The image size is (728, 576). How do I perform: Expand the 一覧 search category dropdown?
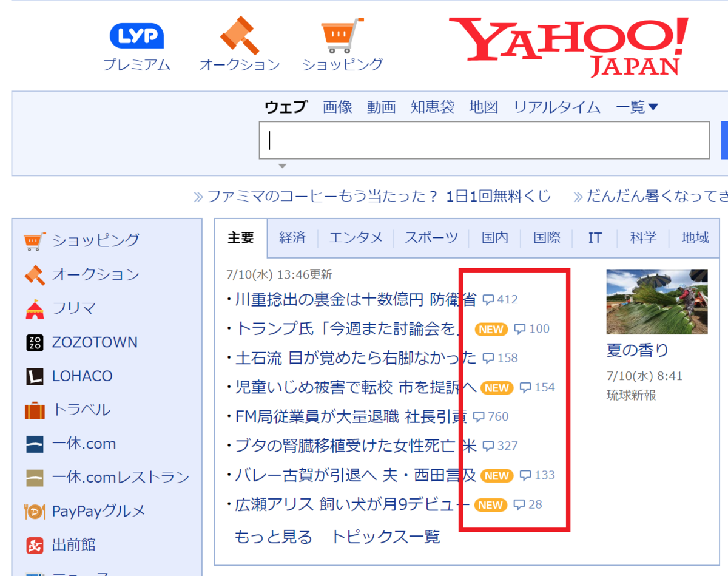click(637, 107)
